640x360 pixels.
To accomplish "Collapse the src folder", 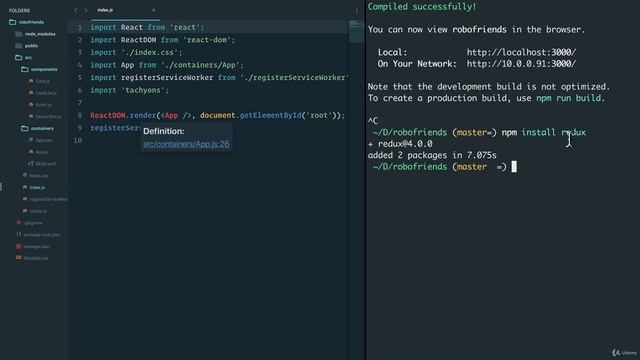I will tap(23, 58).
